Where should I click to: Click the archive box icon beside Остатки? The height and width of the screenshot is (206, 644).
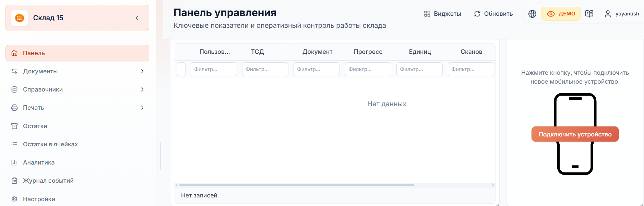point(14,126)
